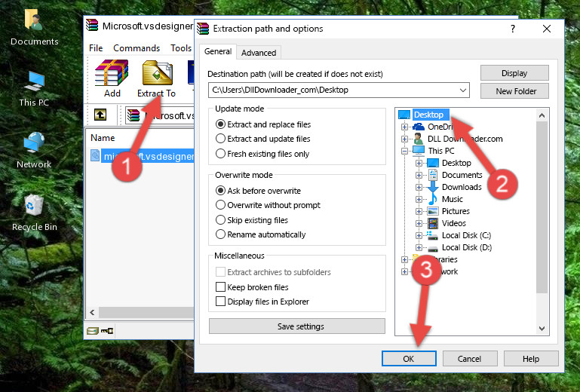Expand the Local Disk (C:) tree node
The image size is (580, 392).
419,235
